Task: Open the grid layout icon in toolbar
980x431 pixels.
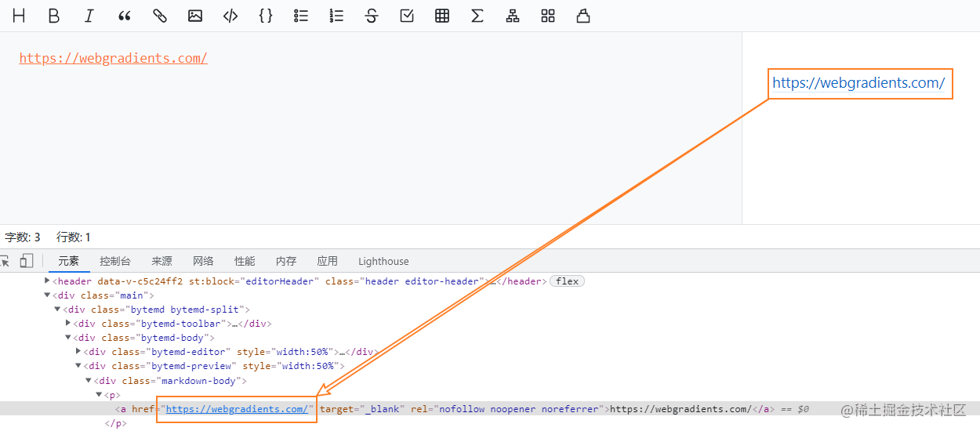Action: pyautogui.click(x=548, y=16)
